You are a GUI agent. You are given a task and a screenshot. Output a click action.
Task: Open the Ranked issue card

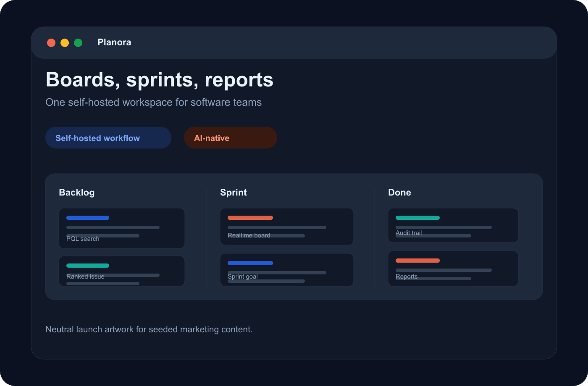pyautogui.click(x=122, y=271)
